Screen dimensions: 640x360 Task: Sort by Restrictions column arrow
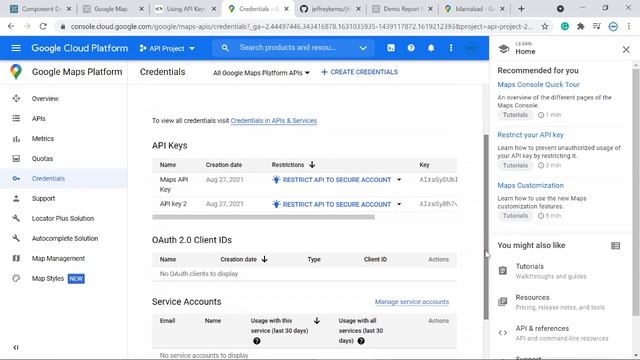point(312,164)
